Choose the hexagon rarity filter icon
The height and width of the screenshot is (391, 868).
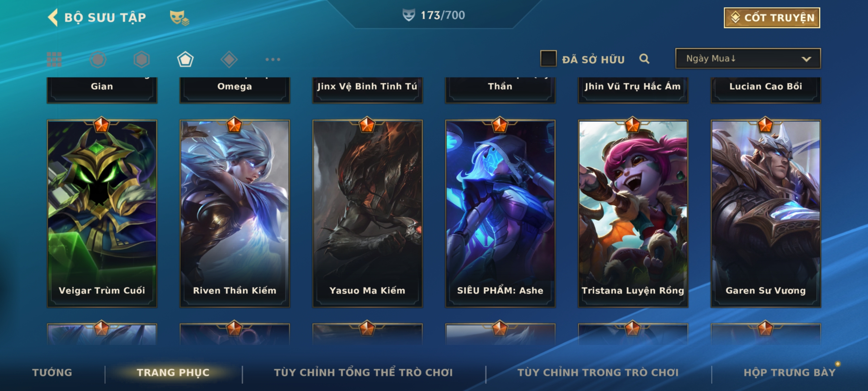click(x=141, y=59)
